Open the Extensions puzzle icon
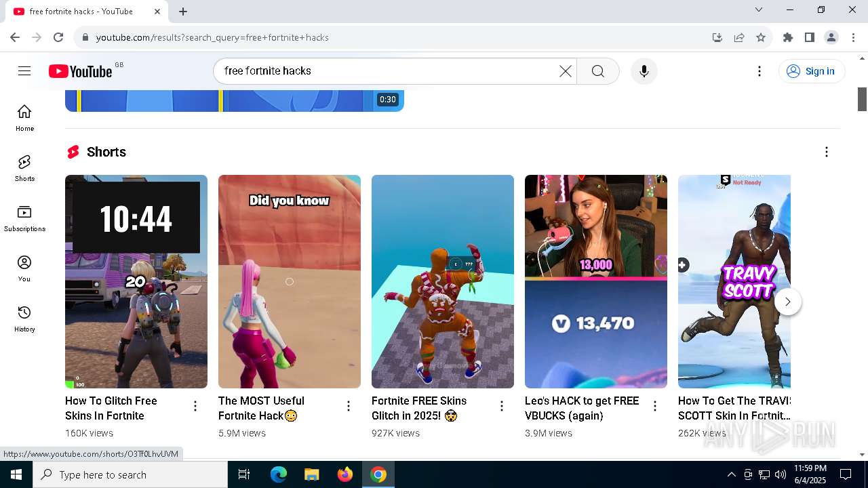Screen dimensions: 868x488 tap(788, 37)
